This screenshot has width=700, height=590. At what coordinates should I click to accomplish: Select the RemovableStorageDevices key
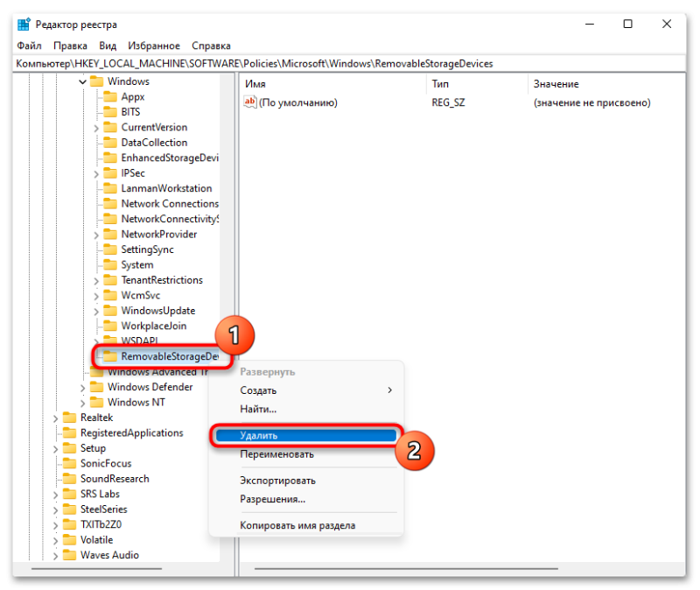(x=170, y=356)
